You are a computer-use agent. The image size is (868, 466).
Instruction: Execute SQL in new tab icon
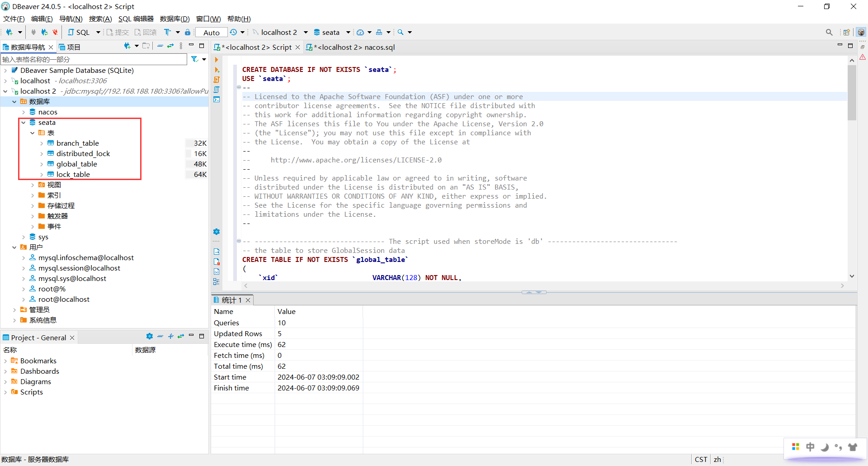click(217, 70)
